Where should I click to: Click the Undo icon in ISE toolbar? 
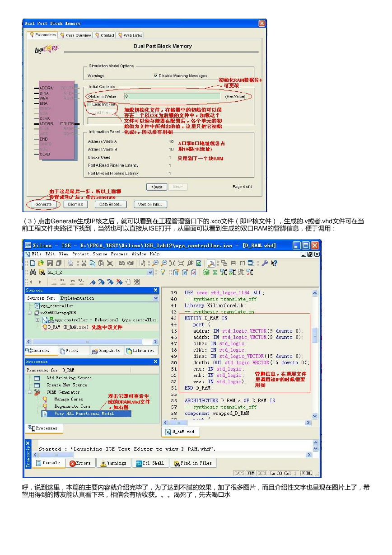pos(121,263)
